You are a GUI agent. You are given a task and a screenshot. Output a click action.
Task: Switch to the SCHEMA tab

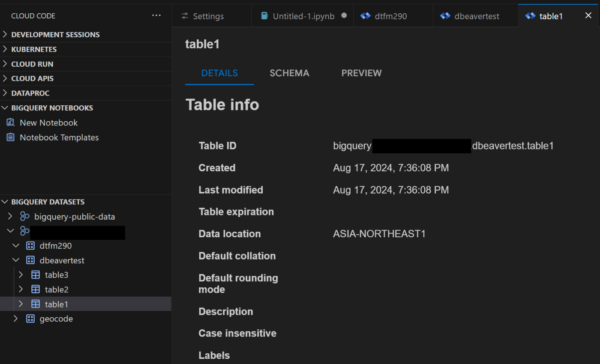tap(289, 73)
